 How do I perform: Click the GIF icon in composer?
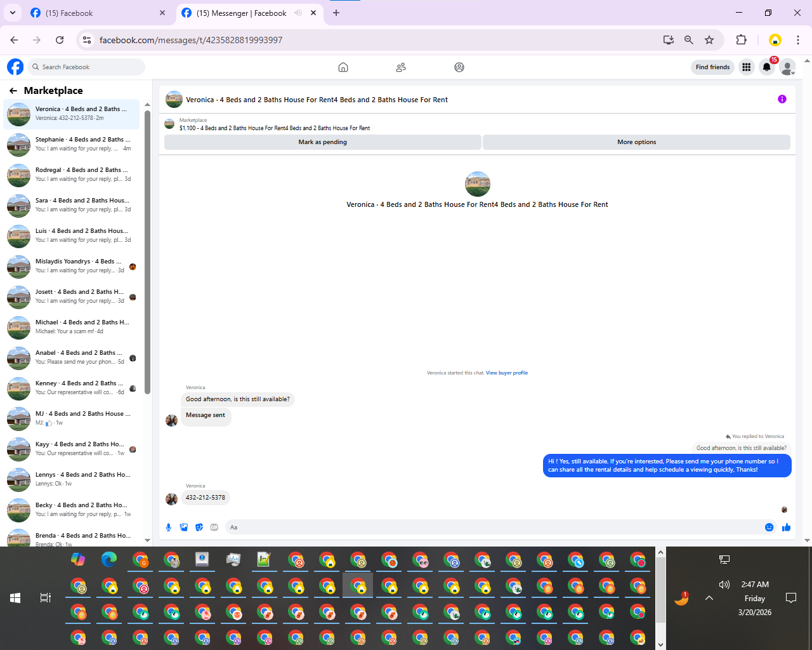coord(214,527)
